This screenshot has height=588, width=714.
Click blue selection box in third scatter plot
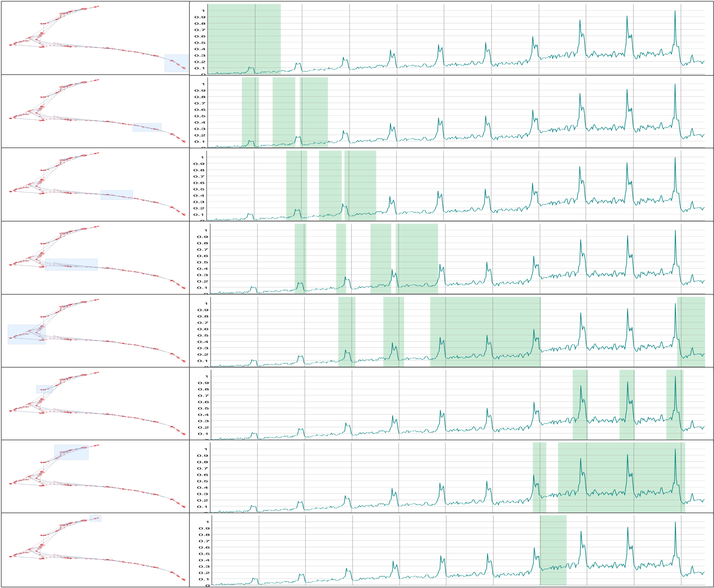(117, 195)
